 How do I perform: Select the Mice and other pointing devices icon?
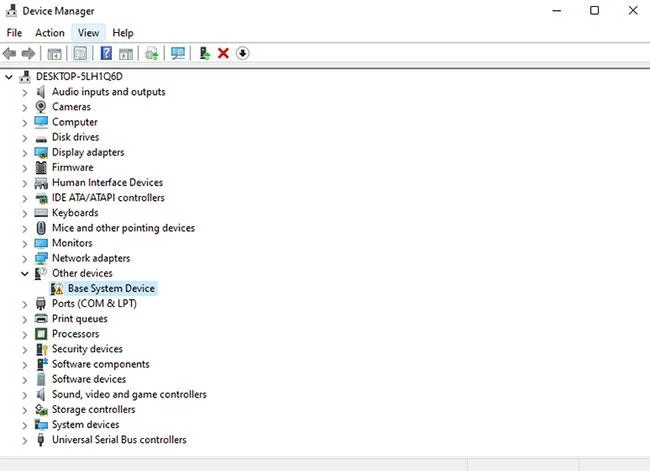click(x=41, y=228)
